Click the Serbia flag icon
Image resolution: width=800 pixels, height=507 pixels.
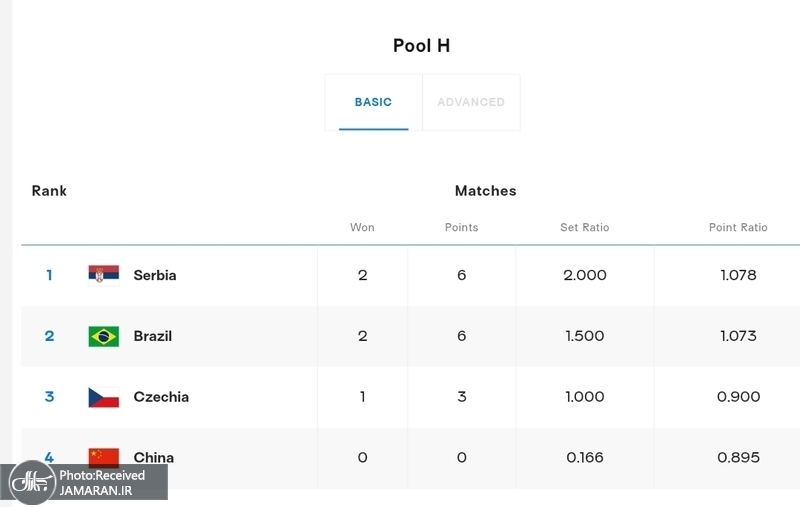click(103, 275)
